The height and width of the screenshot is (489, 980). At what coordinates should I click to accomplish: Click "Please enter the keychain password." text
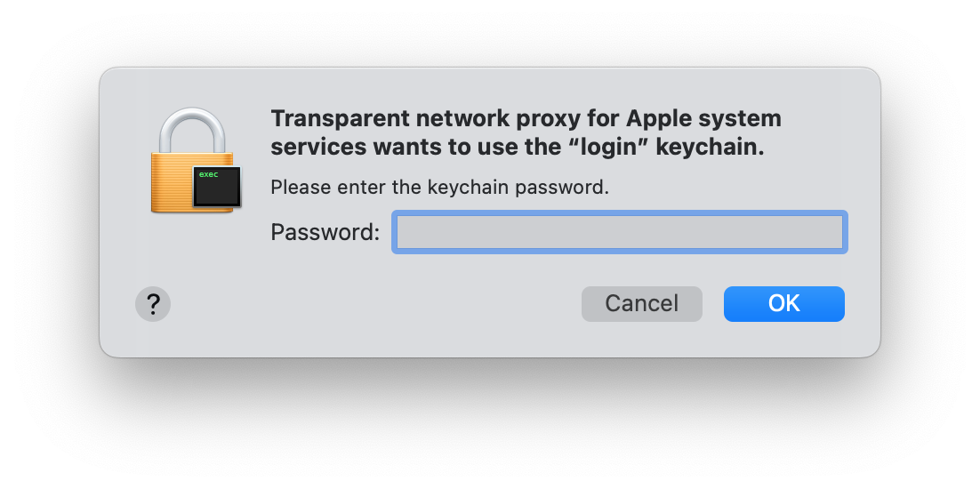coord(439,187)
